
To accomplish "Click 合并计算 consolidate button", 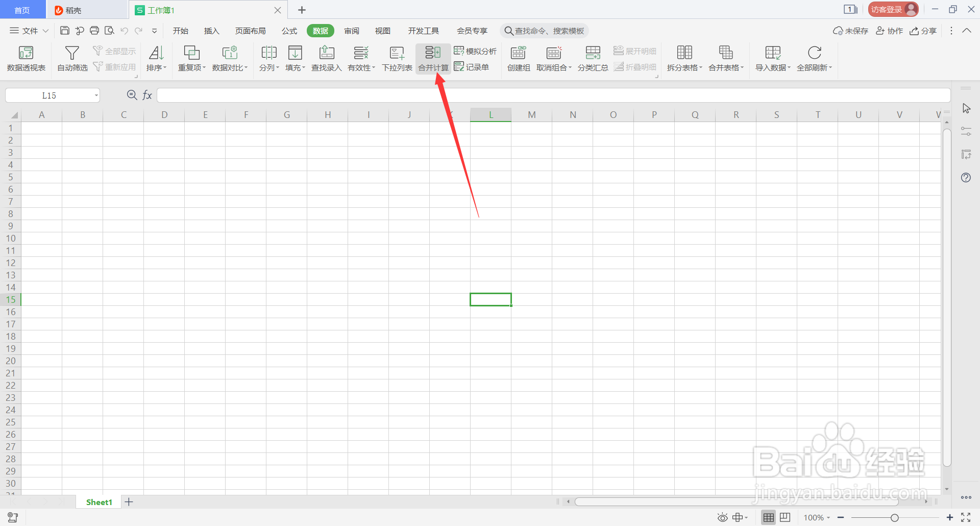I will click(433, 59).
